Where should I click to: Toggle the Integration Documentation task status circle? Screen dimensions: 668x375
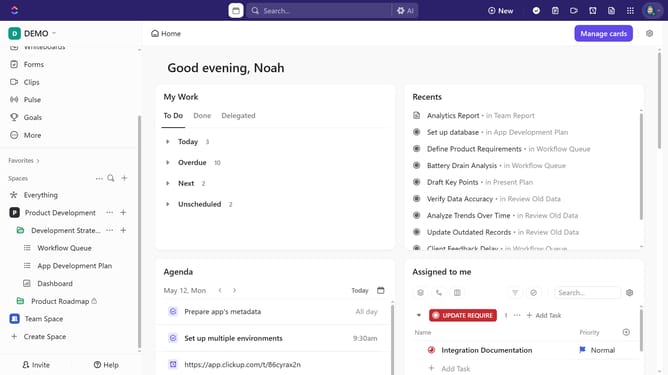click(x=431, y=350)
